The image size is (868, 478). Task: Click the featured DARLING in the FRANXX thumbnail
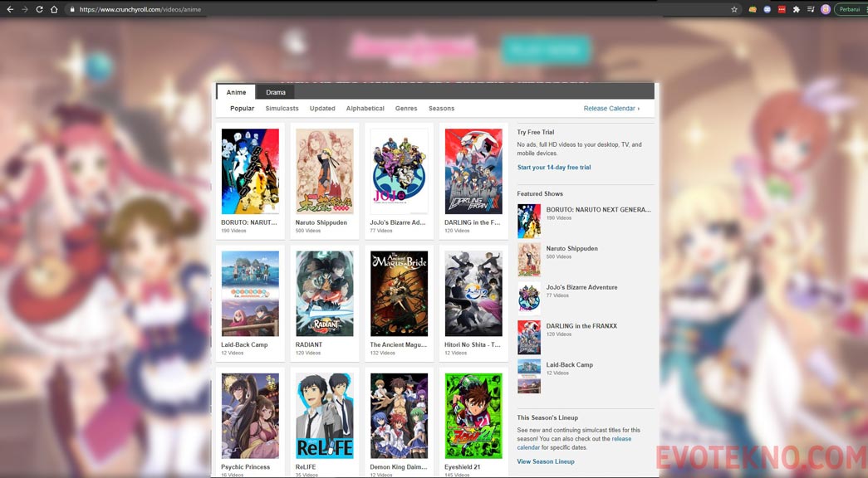tap(528, 338)
